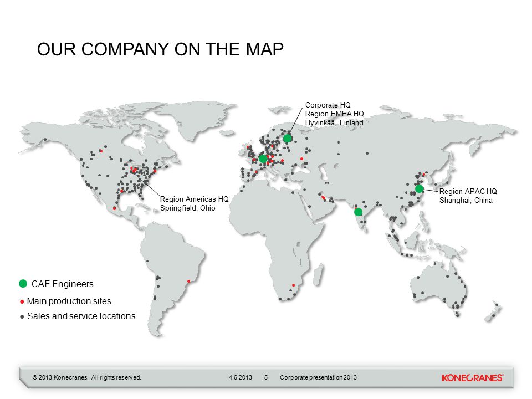The height and width of the screenshot is (399, 532).
Task: Click the red dot in the Main production sites legend
Action: click(x=22, y=301)
